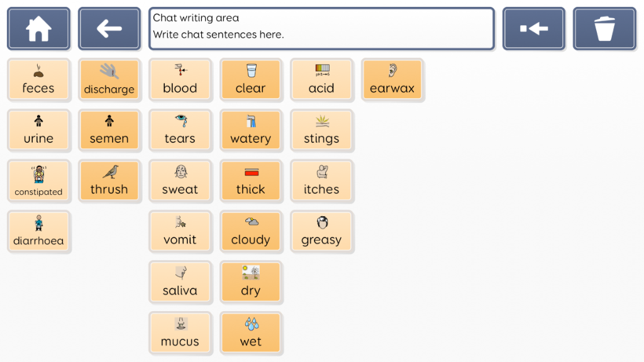The width and height of the screenshot is (644, 362).
Task: Choose the mucus symbol button
Action: pos(180,333)
